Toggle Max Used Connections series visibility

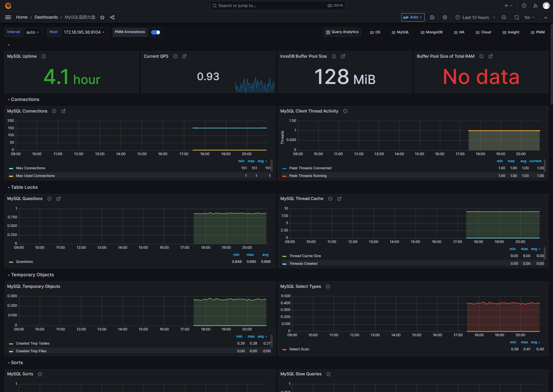35,176
